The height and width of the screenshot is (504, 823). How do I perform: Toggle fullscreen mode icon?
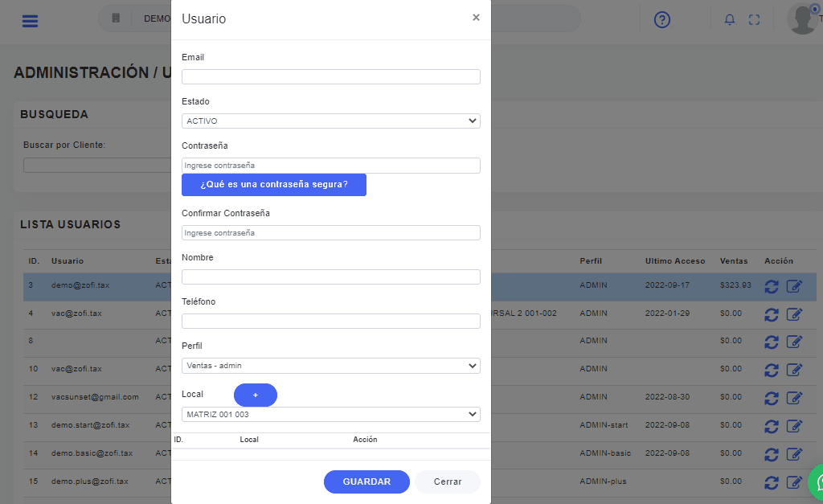pos(754,20)
